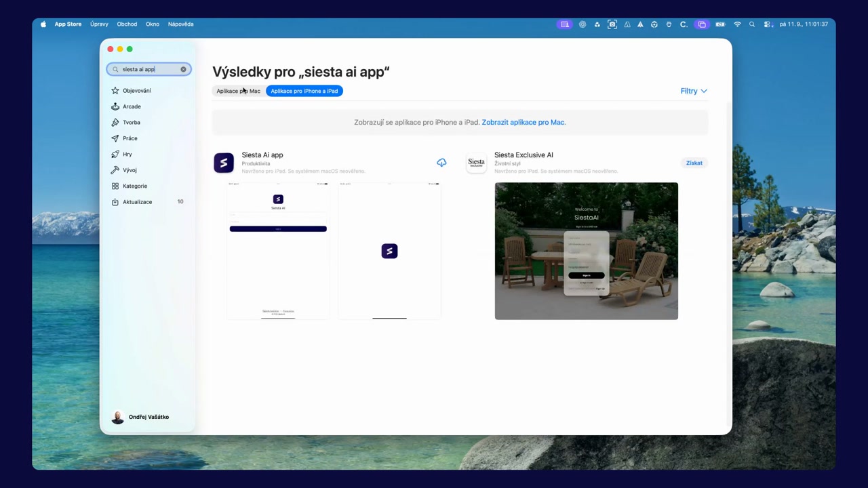Open the Úpravy menu

(99, 24)
